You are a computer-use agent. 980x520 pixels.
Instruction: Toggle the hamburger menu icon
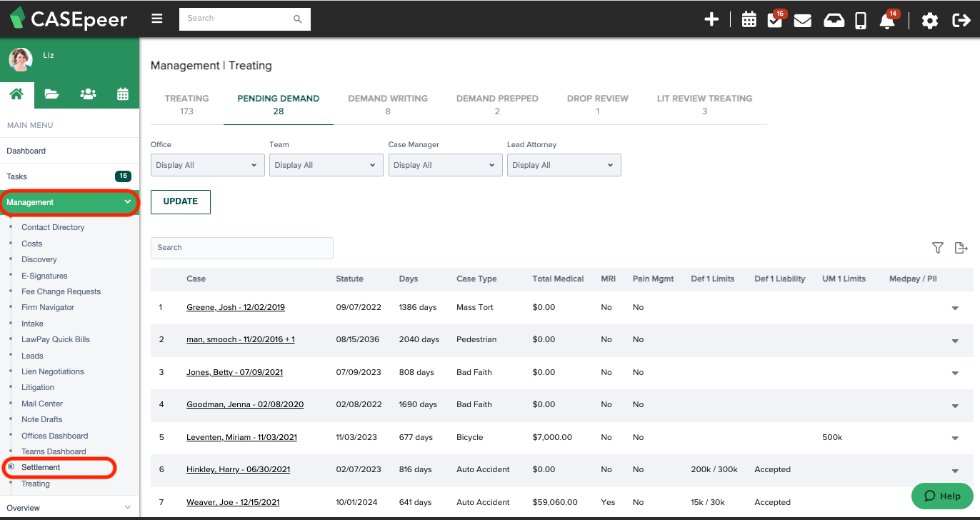pos(157,19)
